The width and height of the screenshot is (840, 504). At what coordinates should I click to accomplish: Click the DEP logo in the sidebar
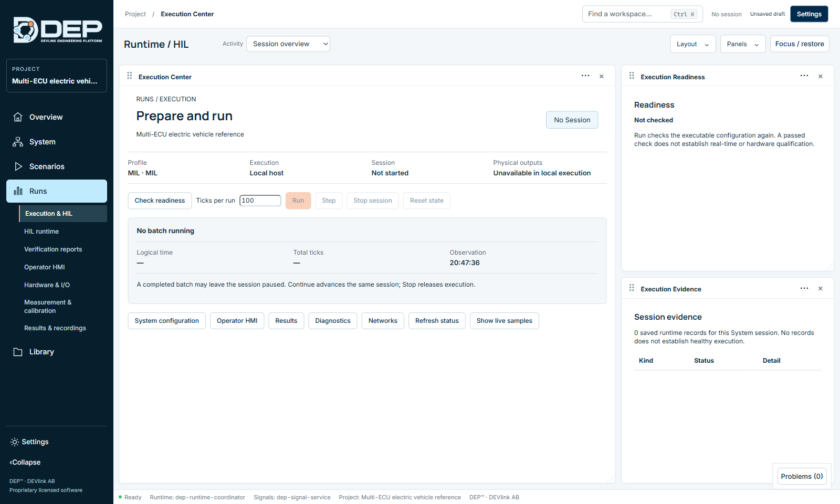tap(57, 30)
